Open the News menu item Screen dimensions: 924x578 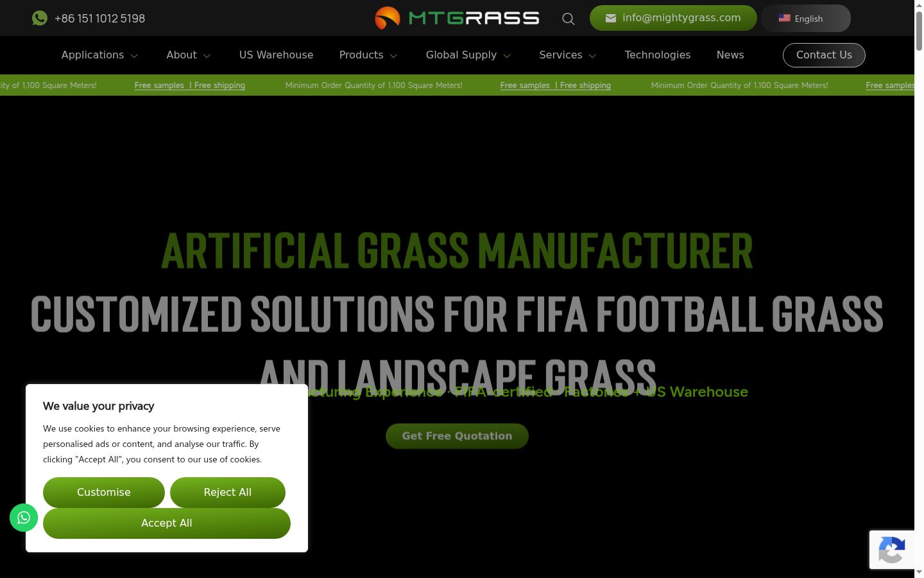tap(730, 55)
